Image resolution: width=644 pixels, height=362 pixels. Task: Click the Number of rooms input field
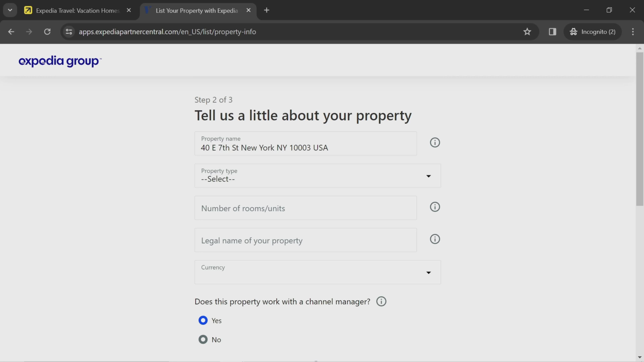point(306,208)
